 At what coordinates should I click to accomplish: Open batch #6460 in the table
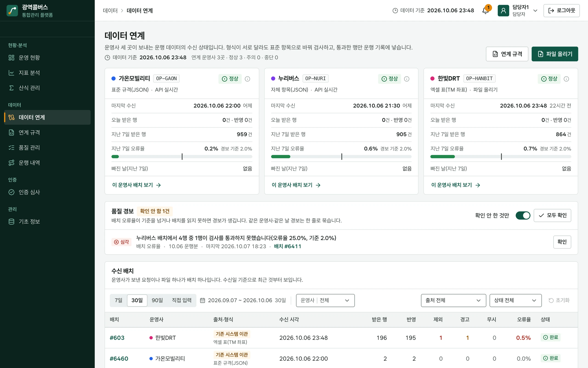coord(119,359)
